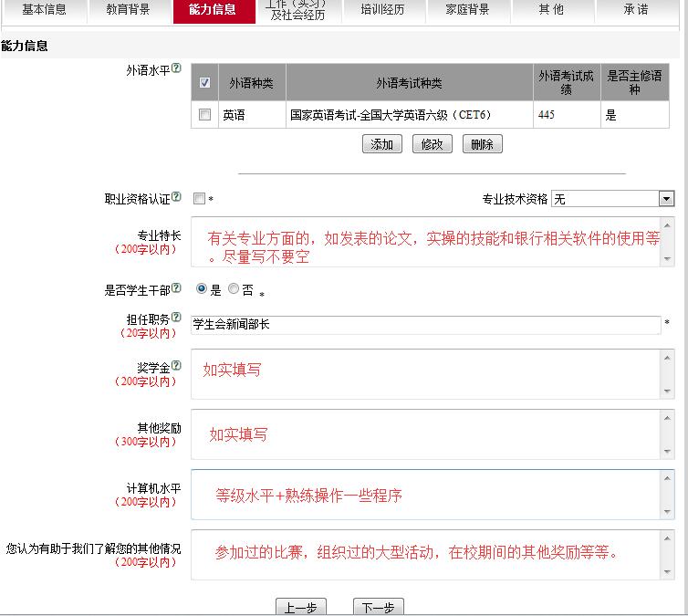688x616 pixels.
Task: Click the 外语考试成绩 column header
Action: [567, 82]
